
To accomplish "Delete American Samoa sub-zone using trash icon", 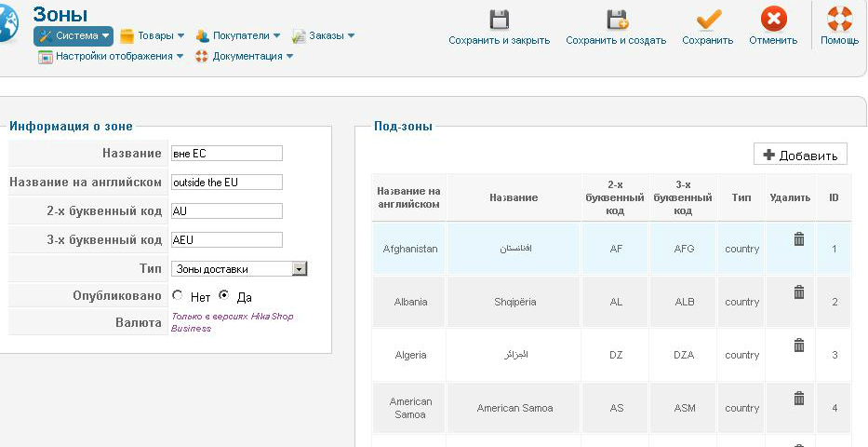I will tap(799, 398).
